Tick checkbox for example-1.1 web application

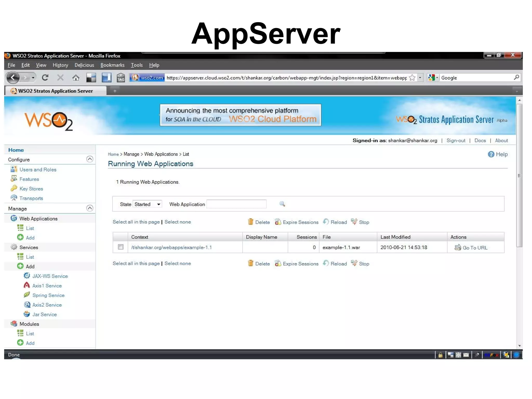[121, 247]
